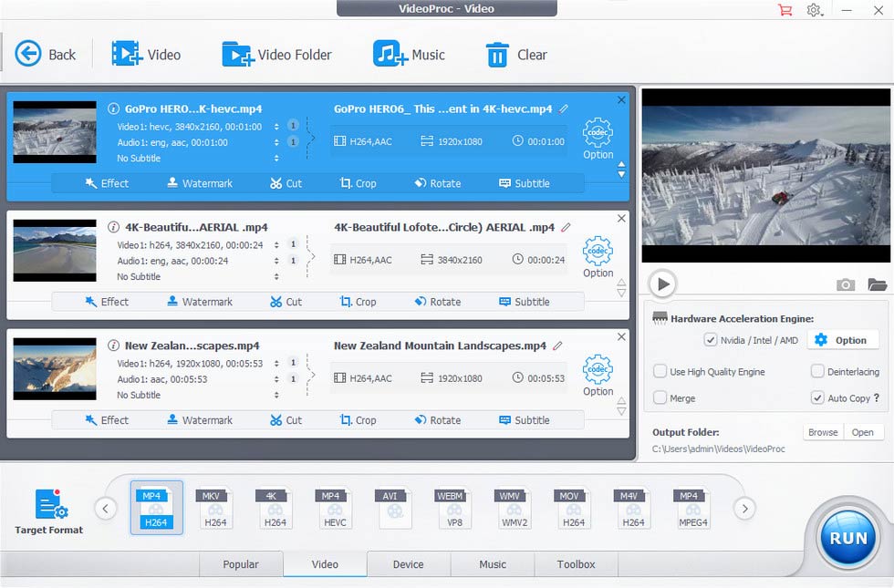Show info for 4K-Beautiful AERIAL file
The height and width of the screenshot is (588, 894).
pos(113,227)
